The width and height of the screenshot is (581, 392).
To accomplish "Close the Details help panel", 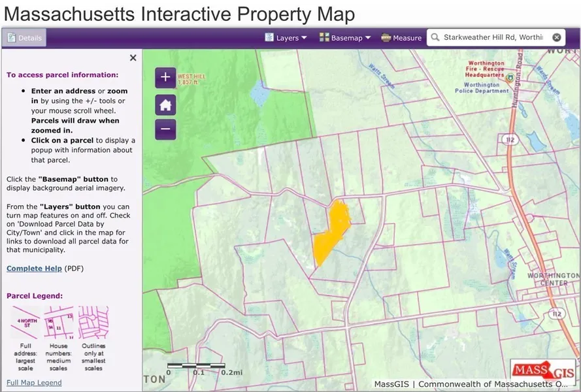I will click(x=133, y=58).
